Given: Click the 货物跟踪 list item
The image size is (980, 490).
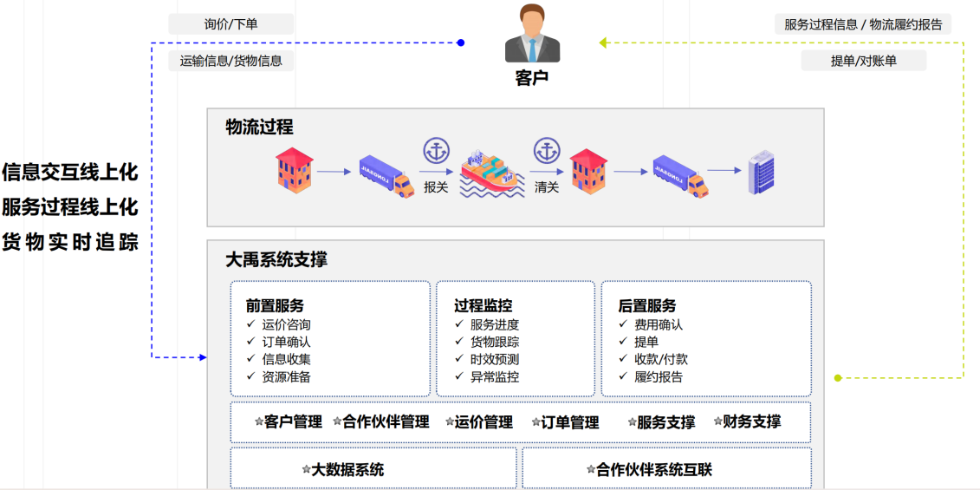Looking at the screenshot, I should click(x=495, y=343).
